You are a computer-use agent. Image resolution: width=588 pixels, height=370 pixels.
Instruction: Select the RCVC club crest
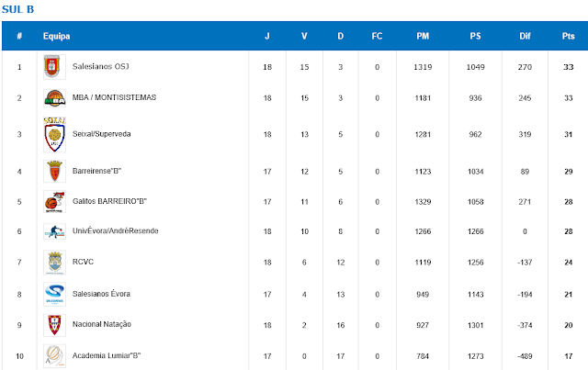54,263
